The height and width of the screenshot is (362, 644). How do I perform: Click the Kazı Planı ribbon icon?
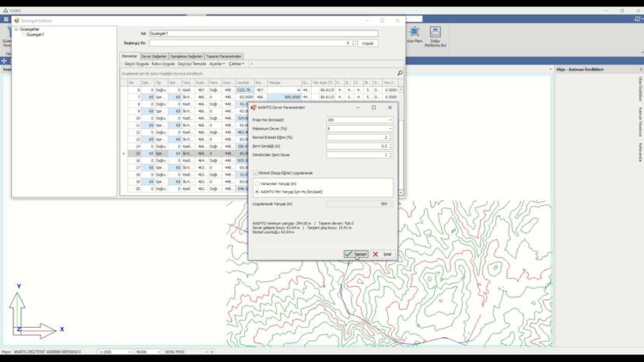(415, 32)
